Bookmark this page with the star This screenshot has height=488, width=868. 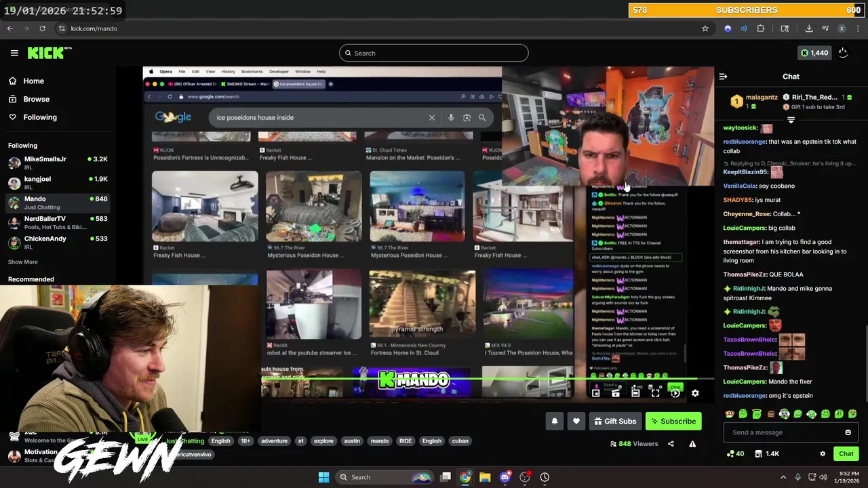click(x=705, y=28)
